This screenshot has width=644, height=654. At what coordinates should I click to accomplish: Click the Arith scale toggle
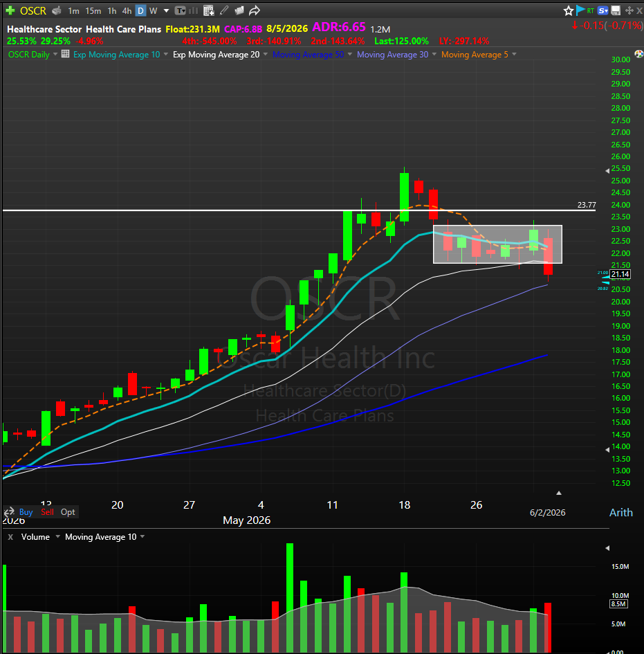pyautogui.click(x=620, y=512)
